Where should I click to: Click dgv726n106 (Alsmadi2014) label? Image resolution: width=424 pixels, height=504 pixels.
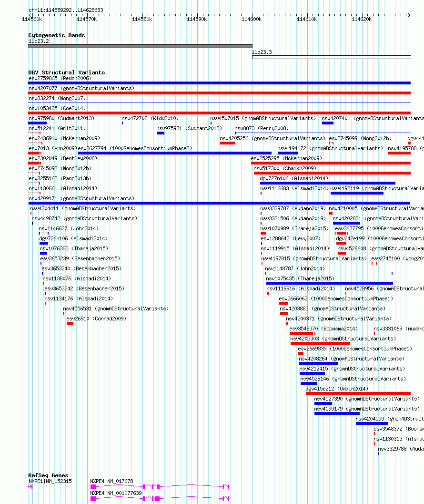click(73, 238)
